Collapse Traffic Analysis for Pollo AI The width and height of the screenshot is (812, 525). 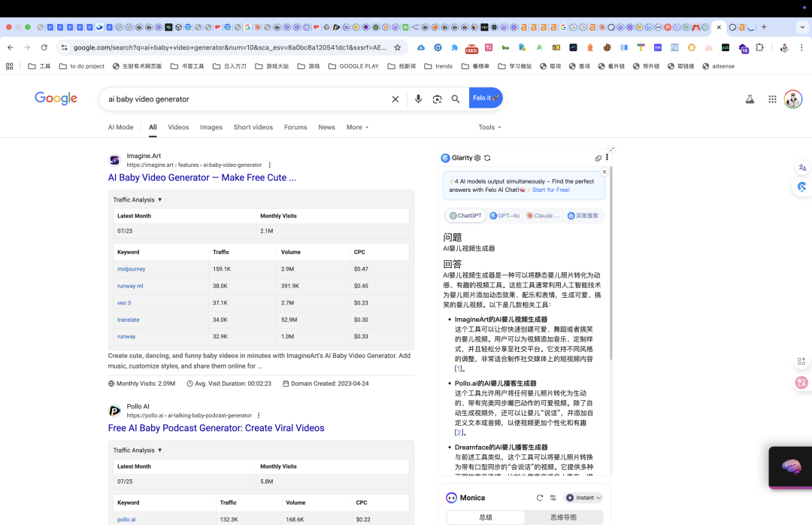[x=138, y=450]
